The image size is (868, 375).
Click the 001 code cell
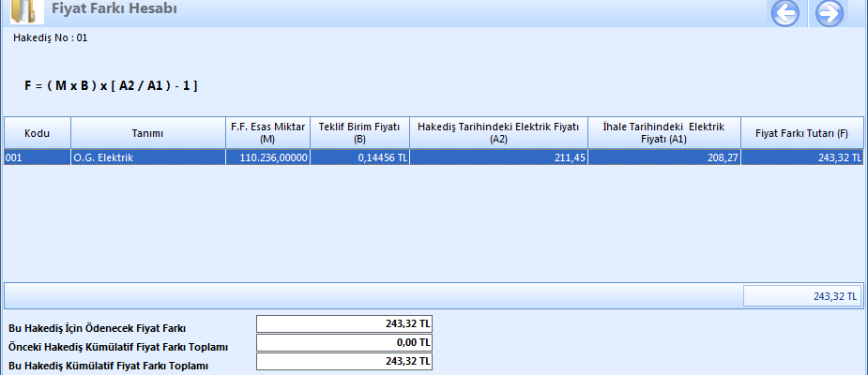pos(38,157)
